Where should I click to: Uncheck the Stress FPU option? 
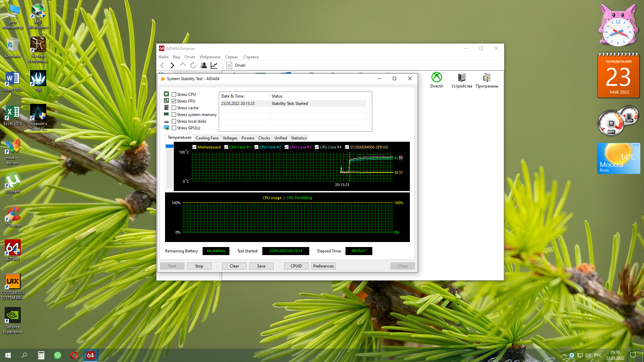coord(174,101)
